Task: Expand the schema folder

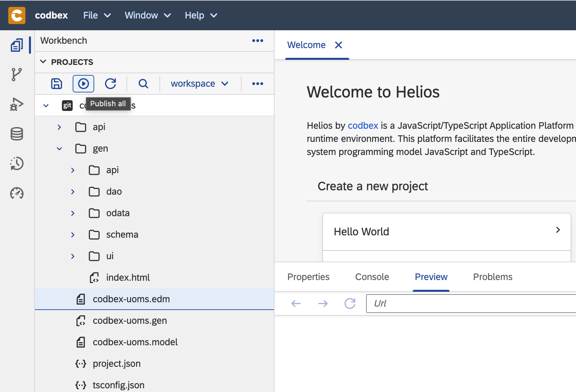Action: pyautogui.click(x=73, y=235)
